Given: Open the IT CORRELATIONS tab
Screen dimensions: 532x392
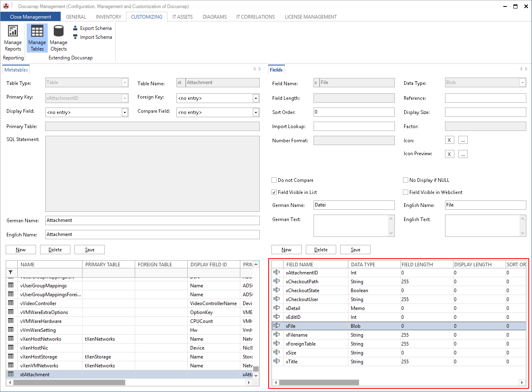Looking at the screenshot, I should pos(255,17).
